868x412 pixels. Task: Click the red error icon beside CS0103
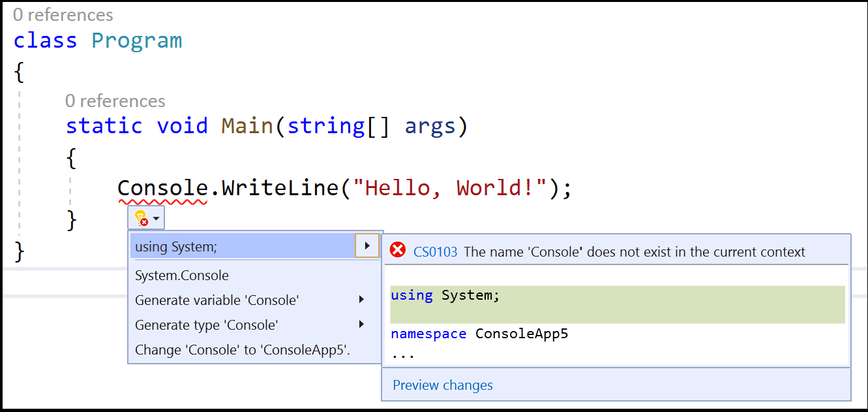(x=397, y=251)
